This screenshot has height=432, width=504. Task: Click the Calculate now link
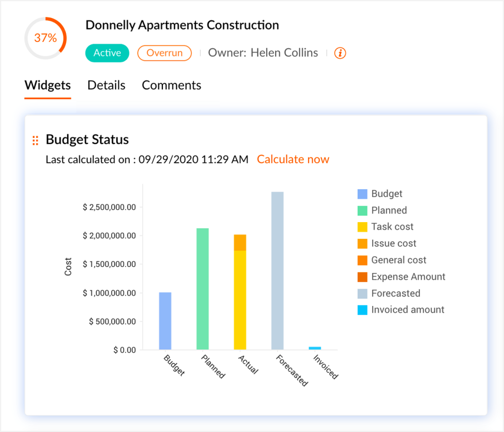(x=293, y=159)
